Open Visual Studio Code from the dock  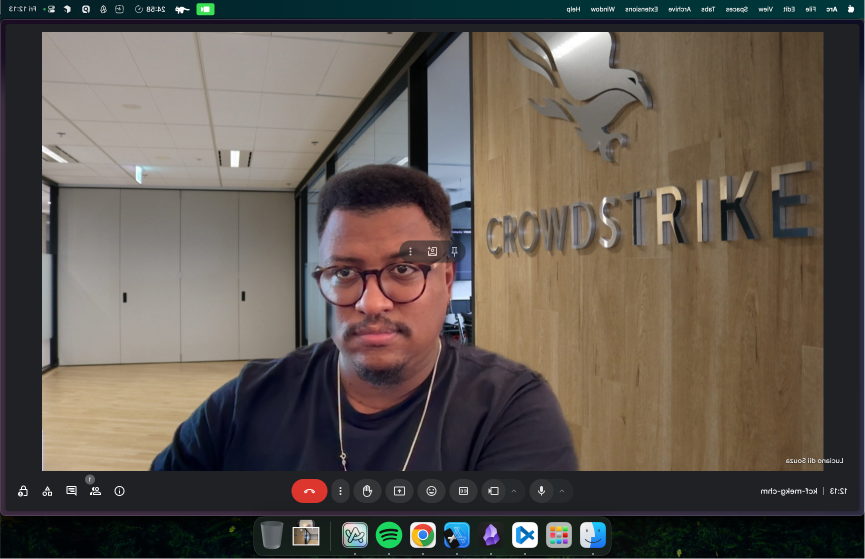(x=525, y=535)
